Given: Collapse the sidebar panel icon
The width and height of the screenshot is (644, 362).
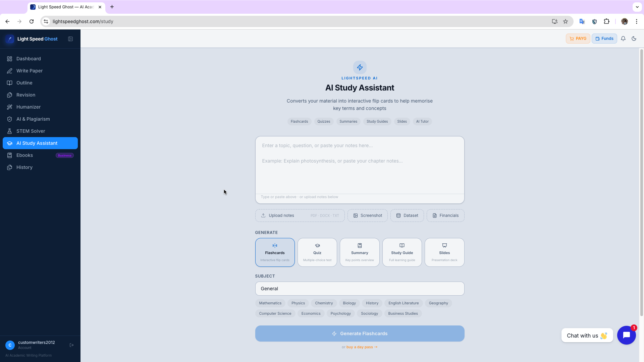Looking at the screenshot, I should click(x=70, y=39).
